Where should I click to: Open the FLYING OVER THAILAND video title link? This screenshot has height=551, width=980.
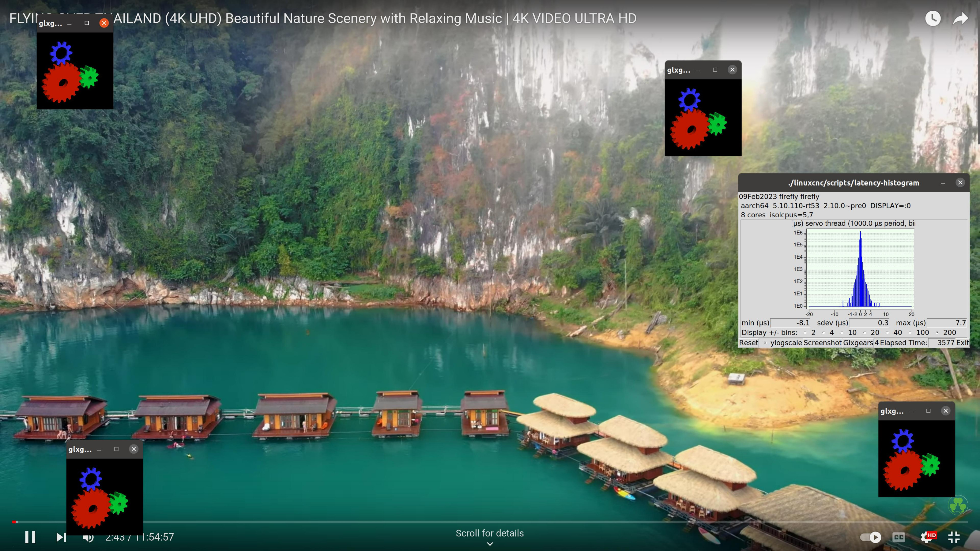322,18
